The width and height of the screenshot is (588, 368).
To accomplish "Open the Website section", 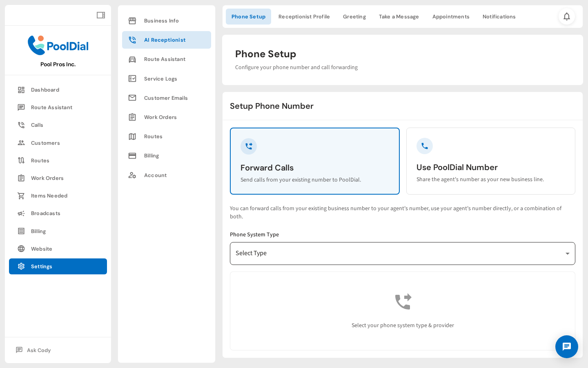I will [41, 249].
